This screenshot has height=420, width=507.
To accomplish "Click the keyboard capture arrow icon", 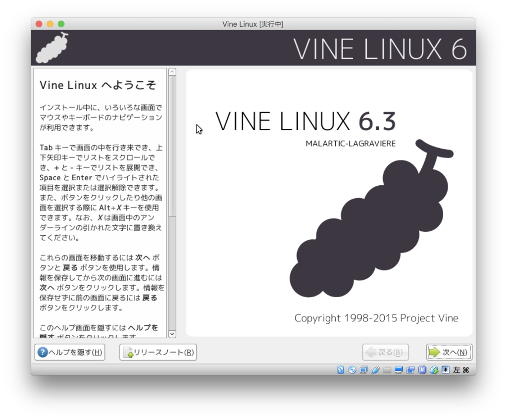I will click(446, 370).
